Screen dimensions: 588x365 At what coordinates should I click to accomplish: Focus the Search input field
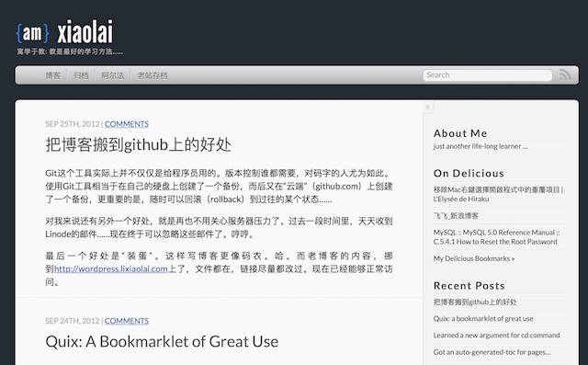coord(488,75)
